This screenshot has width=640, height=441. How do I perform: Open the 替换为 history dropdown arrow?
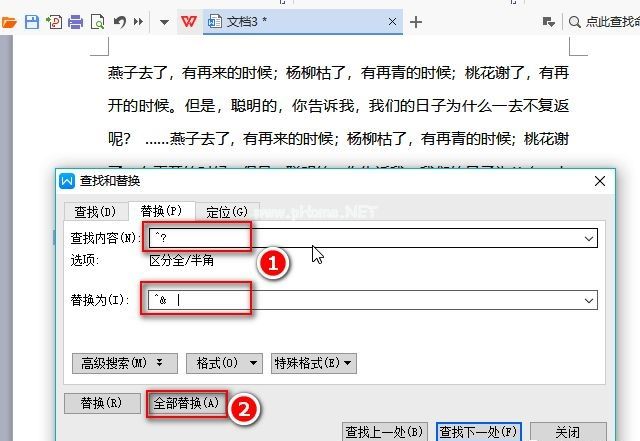click(x=589, y=300)
